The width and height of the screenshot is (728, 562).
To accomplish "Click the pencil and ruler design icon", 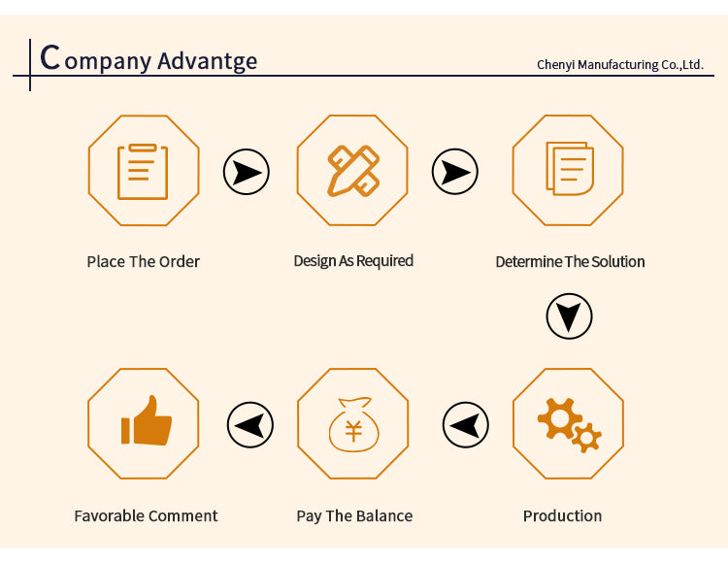I will (x=352, y=171).
